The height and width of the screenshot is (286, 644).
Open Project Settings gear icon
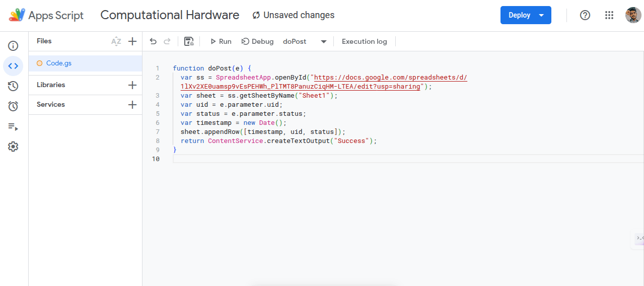[13, 147]
